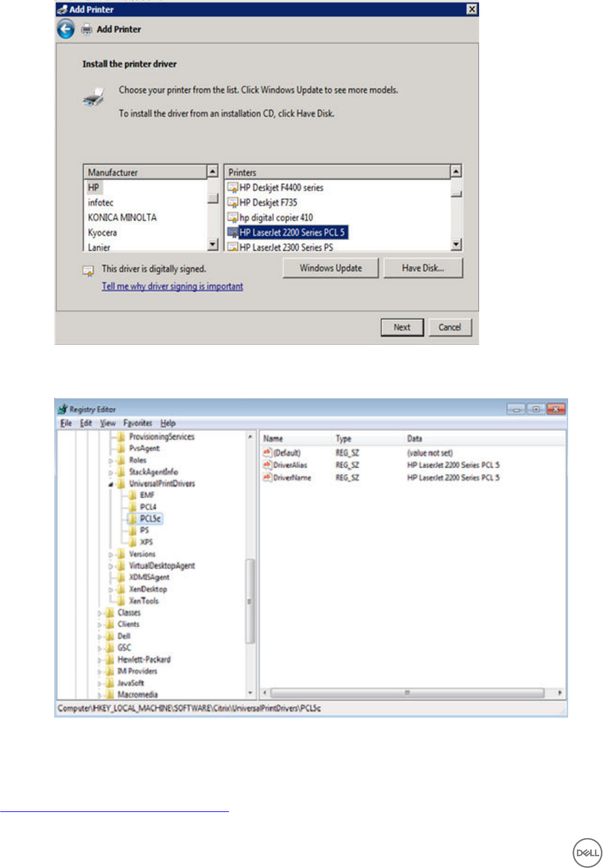Select the PS key under UniversalPrintDrivers
This screenshot has height=868, width=603.
(x=144, y=531)
